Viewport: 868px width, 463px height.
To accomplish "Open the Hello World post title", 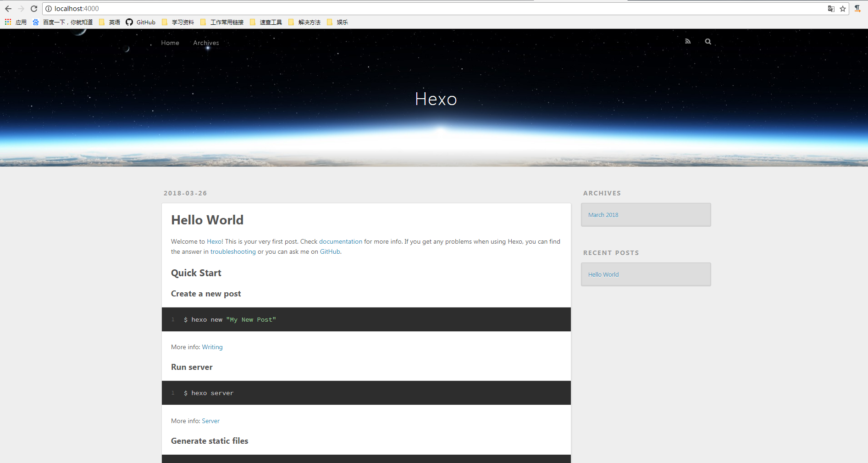I will pos(207,220).
